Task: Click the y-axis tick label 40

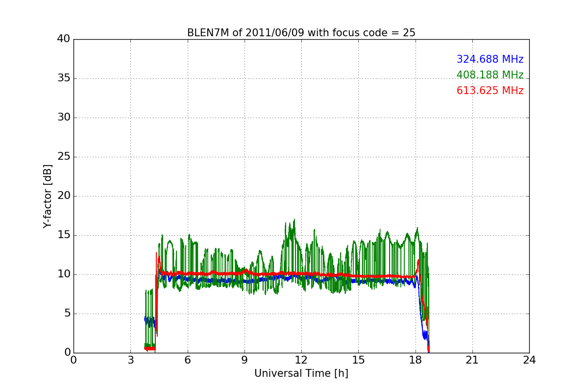Action: (64, 39)
